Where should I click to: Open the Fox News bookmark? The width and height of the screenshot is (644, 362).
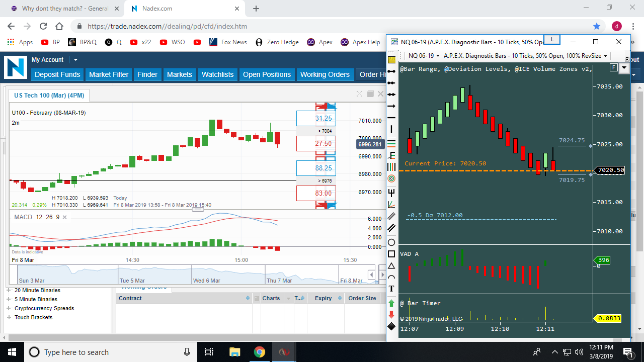[x=228, y=42]
